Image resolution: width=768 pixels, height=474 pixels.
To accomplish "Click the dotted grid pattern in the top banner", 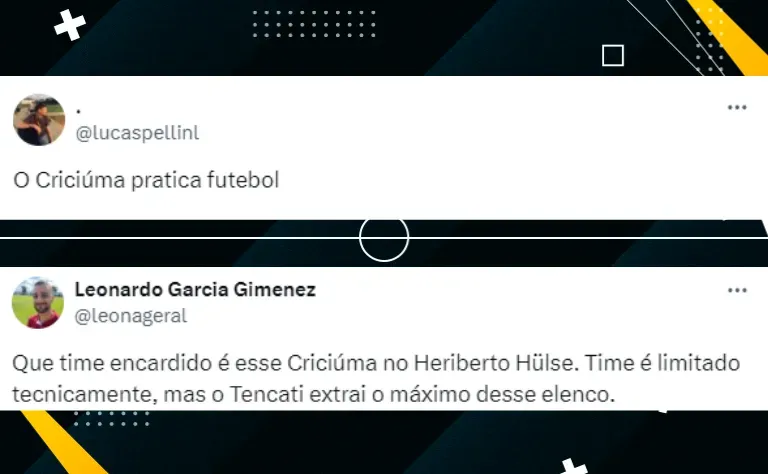I will point(314,24).
